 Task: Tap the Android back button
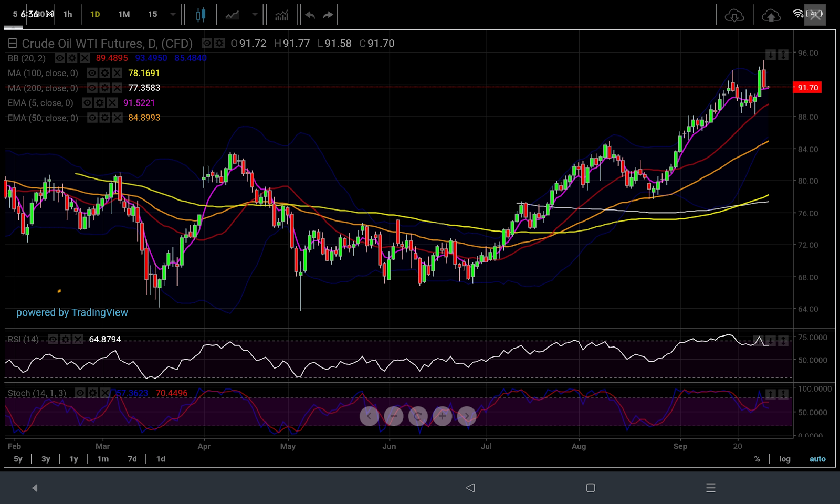pos(470,488)
